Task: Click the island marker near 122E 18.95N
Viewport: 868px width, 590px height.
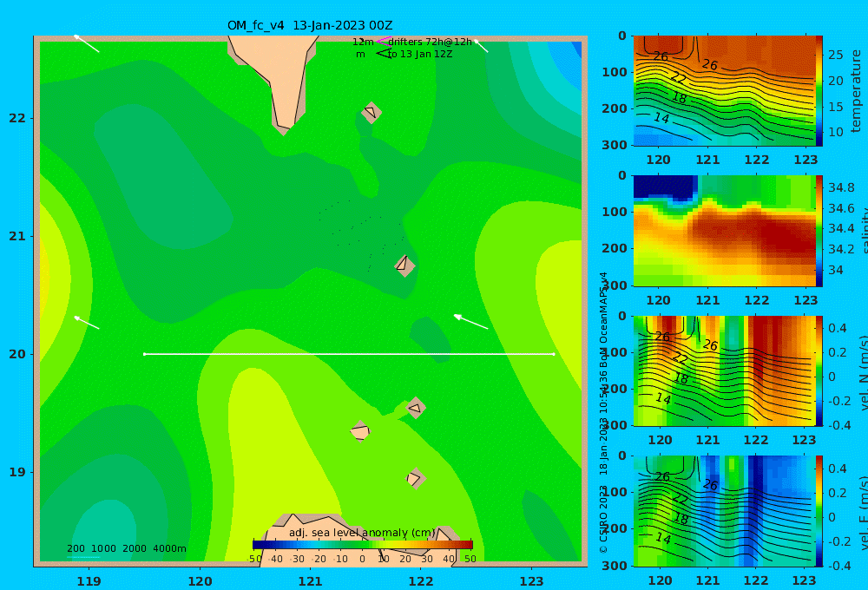Action: [415, 478]
